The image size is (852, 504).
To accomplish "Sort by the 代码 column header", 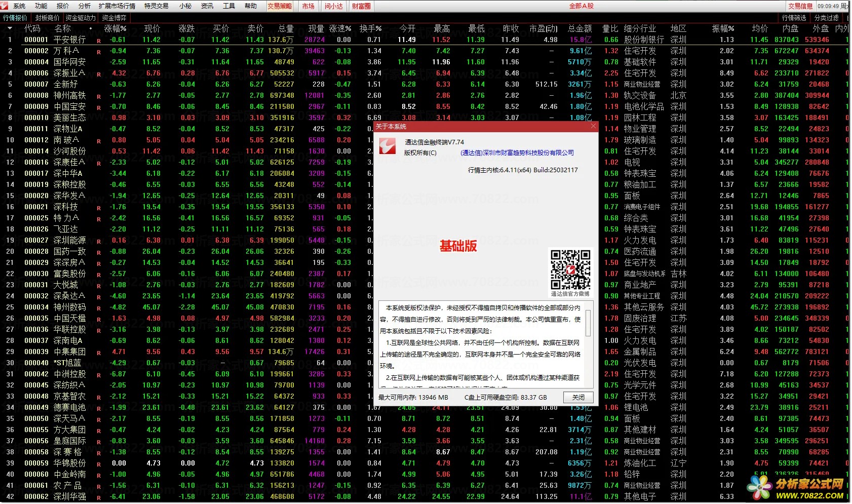I will [x=32, y=28].
